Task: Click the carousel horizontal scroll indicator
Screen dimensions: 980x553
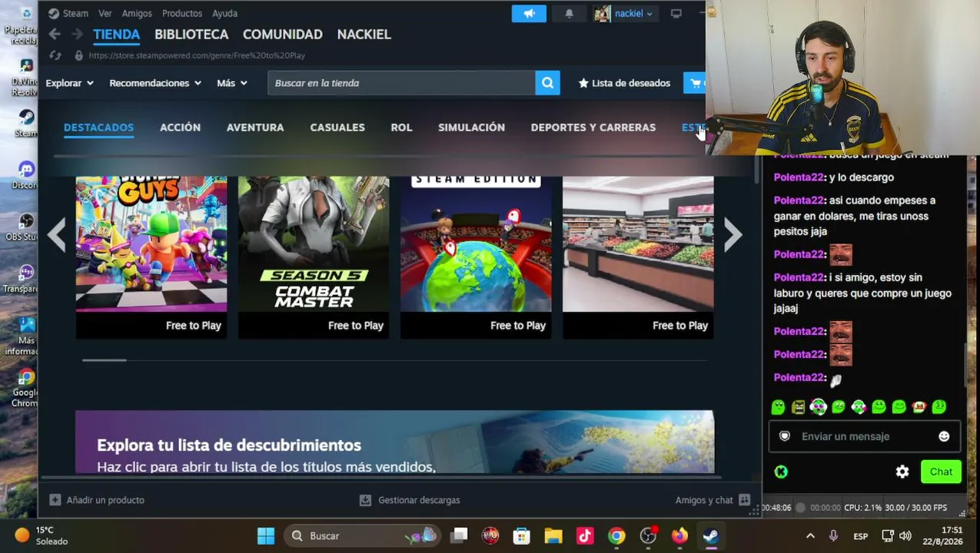Action: point(105,359)
